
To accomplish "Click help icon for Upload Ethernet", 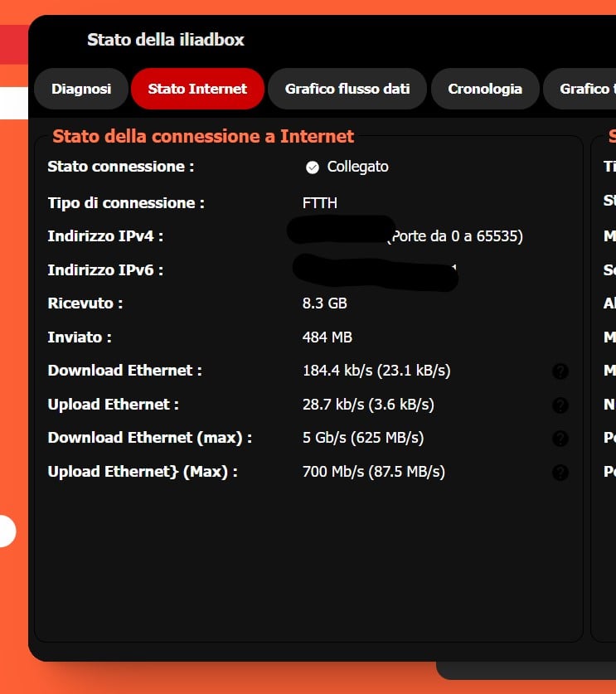I will pyautogui.click(x=560, y=405).
